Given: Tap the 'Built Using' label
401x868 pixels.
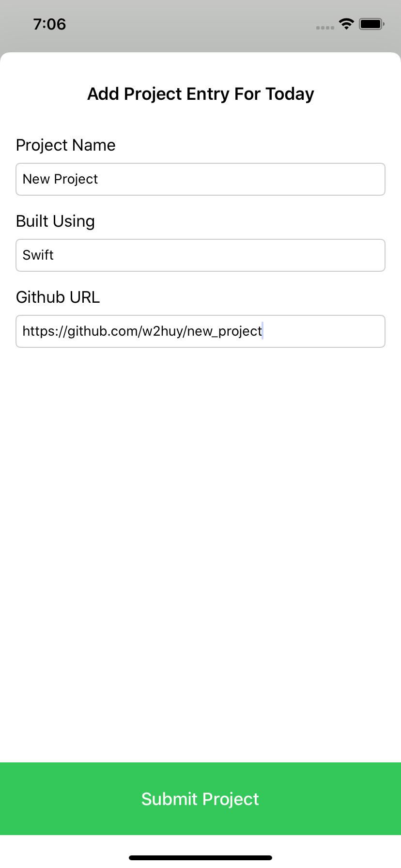Looking at the screenshot, I should (x=55, y=221).
